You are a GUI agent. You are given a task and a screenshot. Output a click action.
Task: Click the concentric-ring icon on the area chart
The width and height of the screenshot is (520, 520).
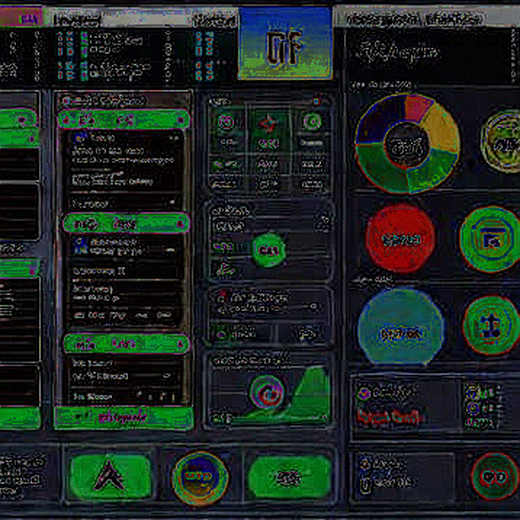[267, 392]
